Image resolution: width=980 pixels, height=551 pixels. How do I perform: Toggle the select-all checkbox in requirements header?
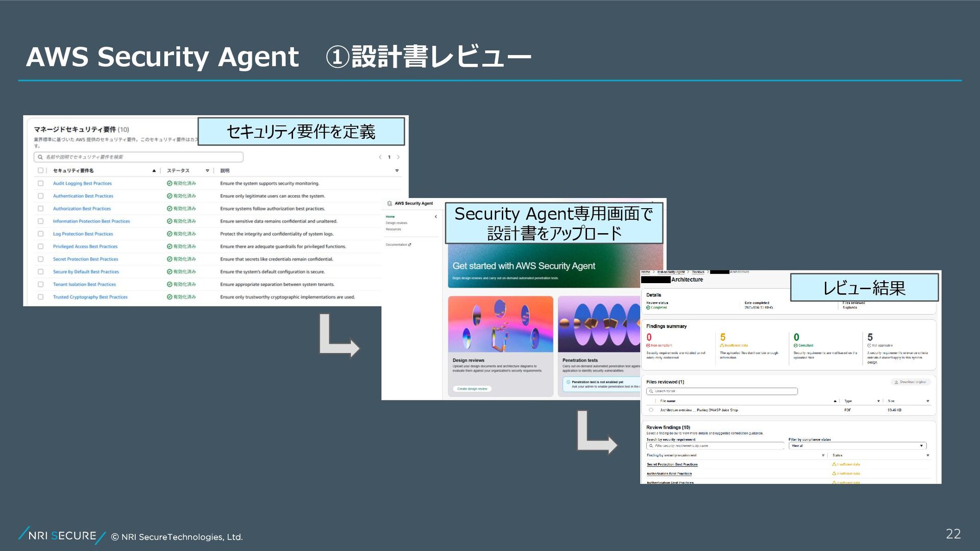pos(40,170)
